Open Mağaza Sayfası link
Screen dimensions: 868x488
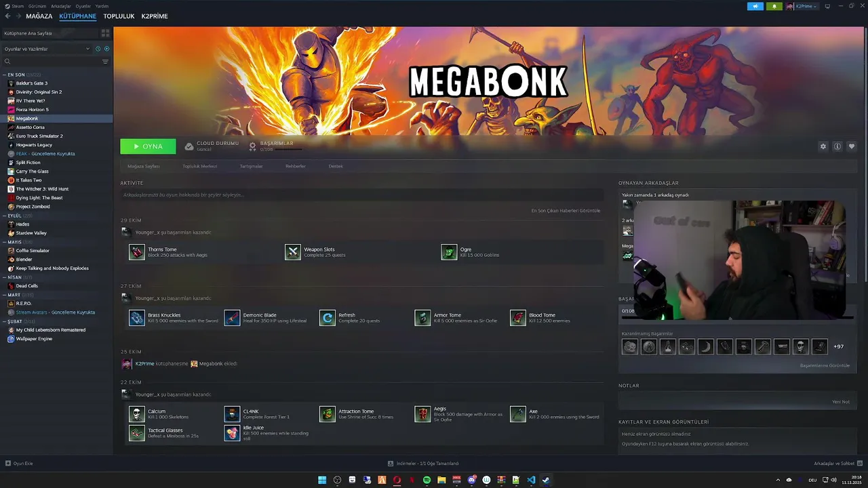(x=144, y=166)
